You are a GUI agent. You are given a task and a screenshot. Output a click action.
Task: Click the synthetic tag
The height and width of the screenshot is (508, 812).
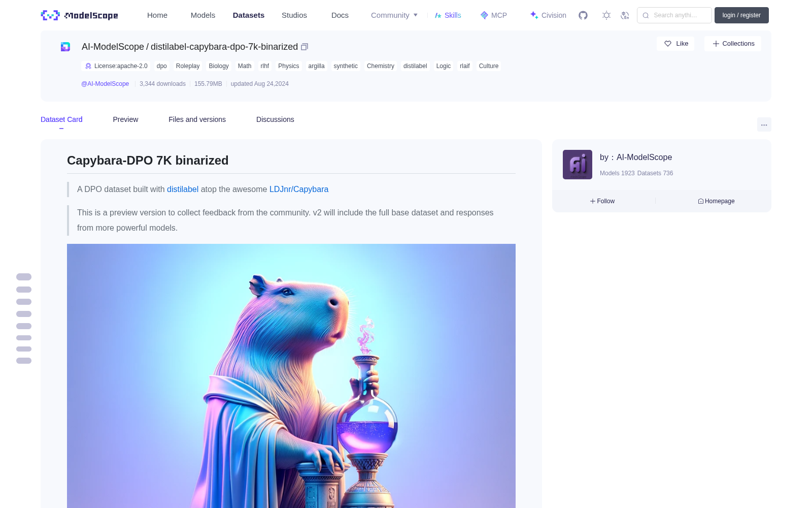coord(346,66)
